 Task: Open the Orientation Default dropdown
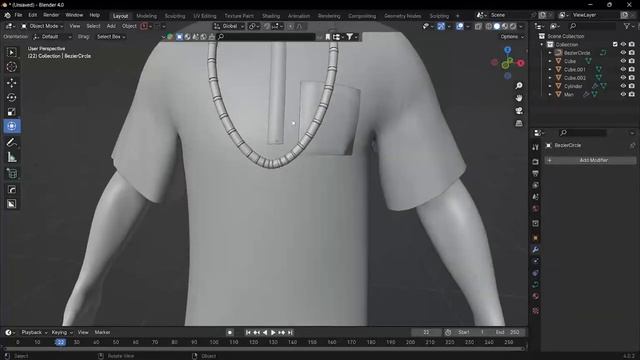52,37
